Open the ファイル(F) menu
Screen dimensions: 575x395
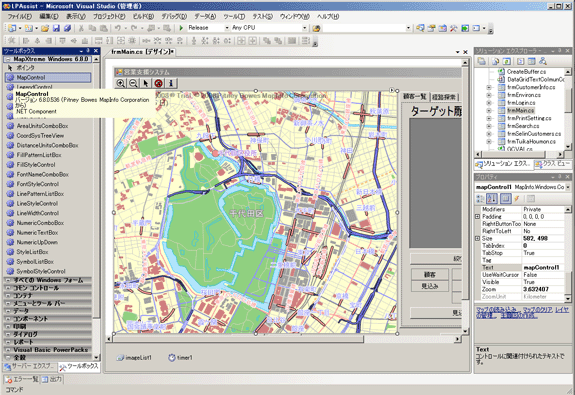20,17
